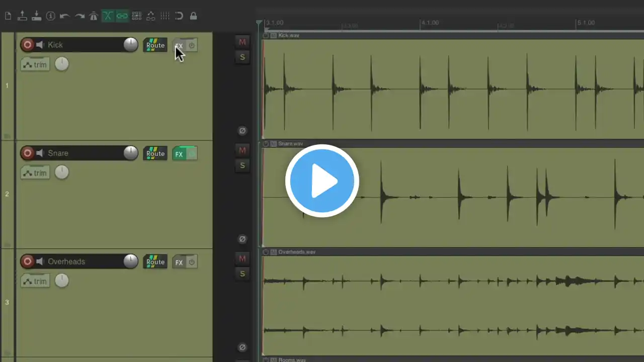Toggle the snap magnet icon
Viewport: 644px width, 362px height.
pos(179,16)
